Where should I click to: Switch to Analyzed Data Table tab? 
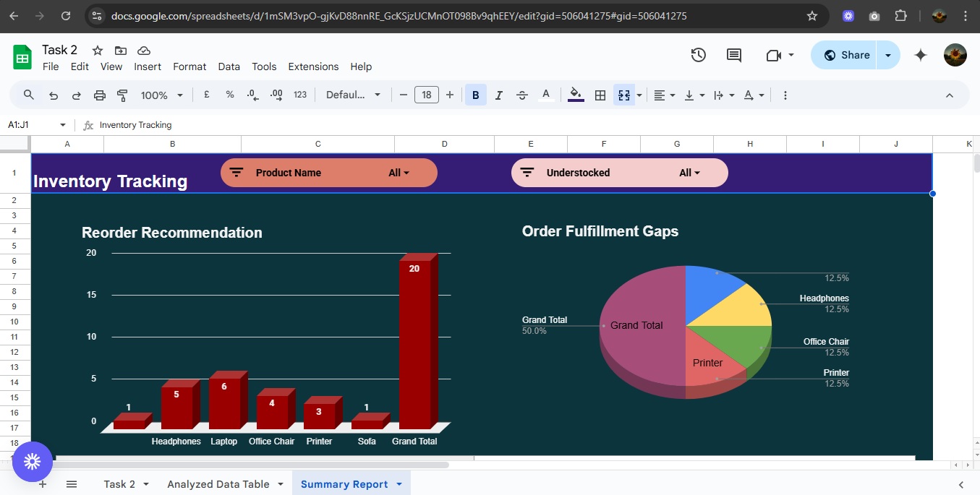point(218,484)
